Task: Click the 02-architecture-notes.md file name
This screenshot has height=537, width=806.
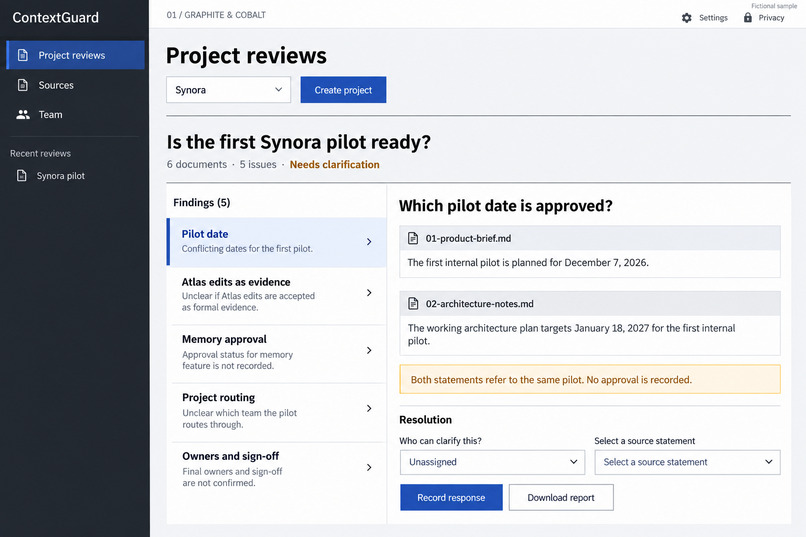Action: (x=480, y=304)
